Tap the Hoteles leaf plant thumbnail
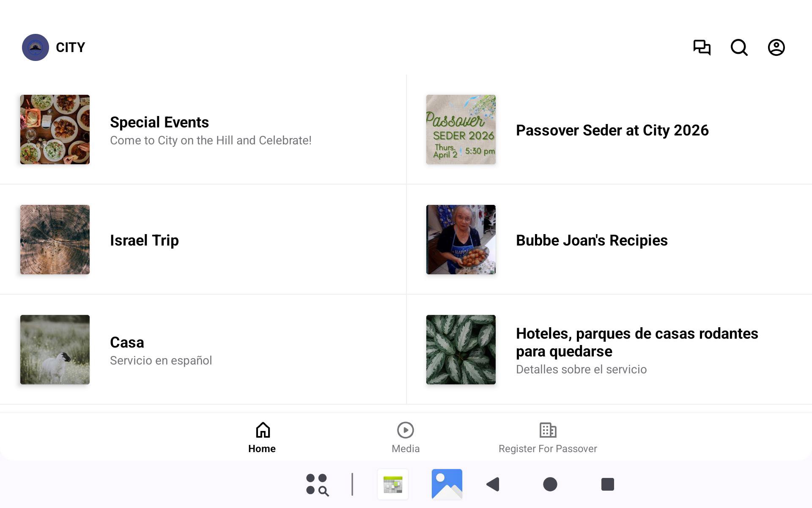812x508 pixels. click(x=461, y=350)
